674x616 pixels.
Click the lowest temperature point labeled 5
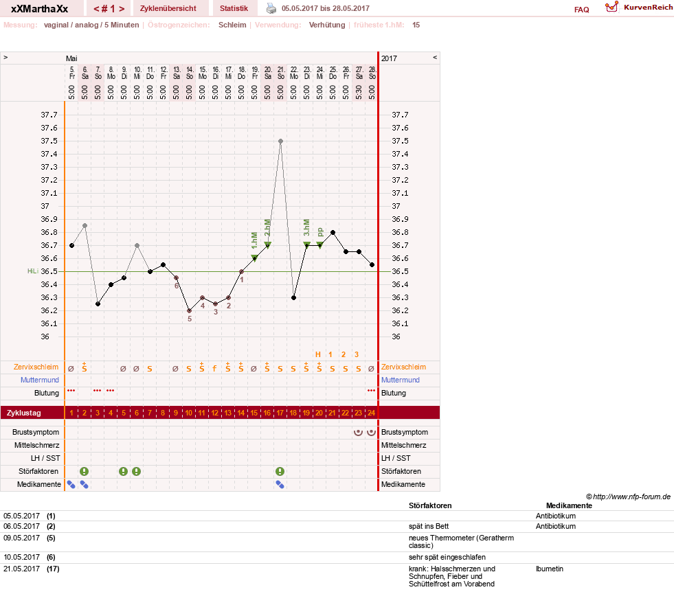189,310
